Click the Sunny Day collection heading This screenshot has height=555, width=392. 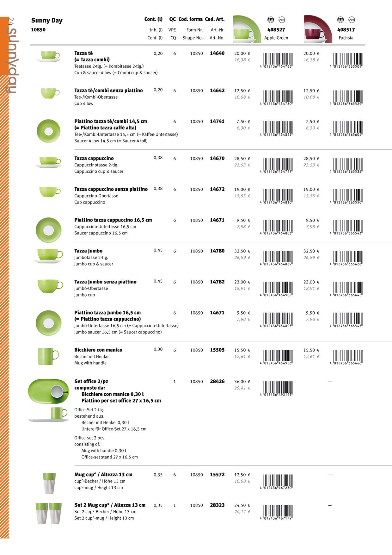[x=47, y=21]
